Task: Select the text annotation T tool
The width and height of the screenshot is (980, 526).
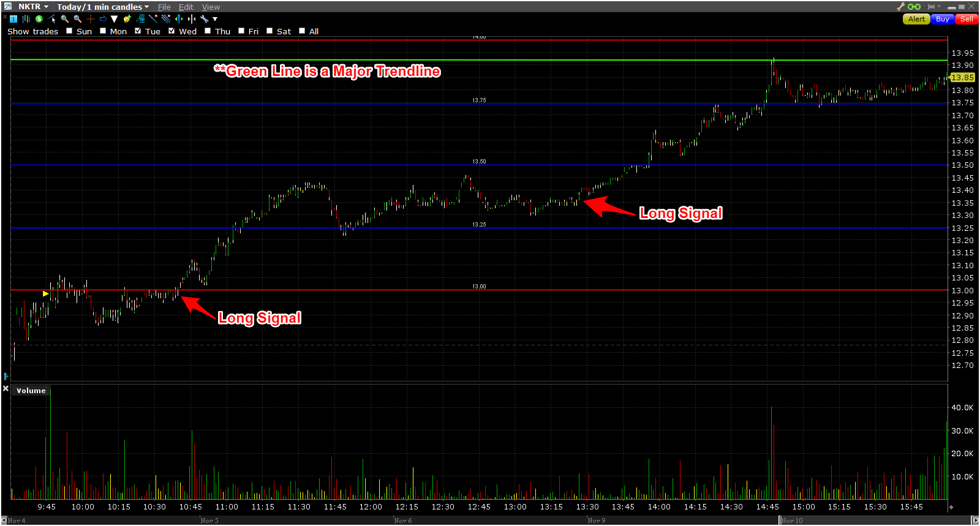Action: pos(13,19)
